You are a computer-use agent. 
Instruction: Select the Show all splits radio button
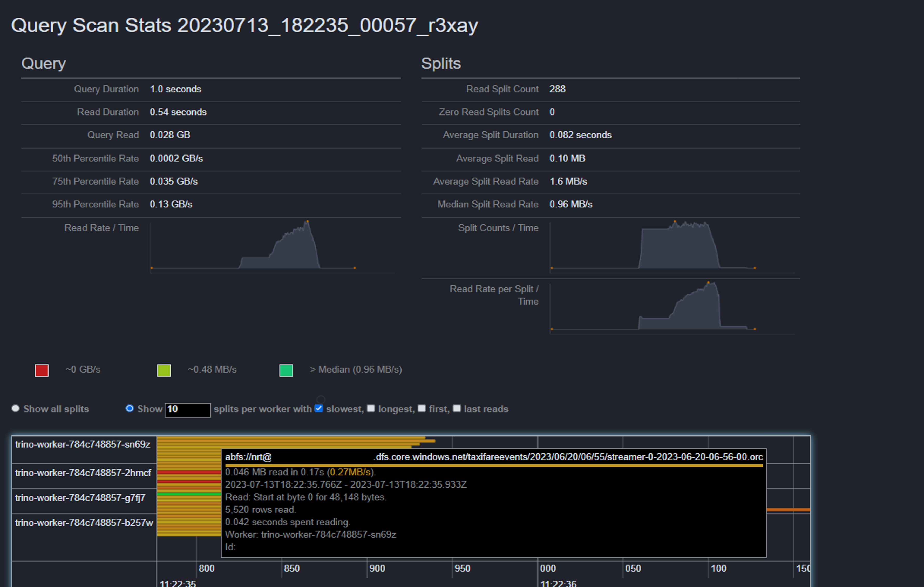[x=15, y=408]
